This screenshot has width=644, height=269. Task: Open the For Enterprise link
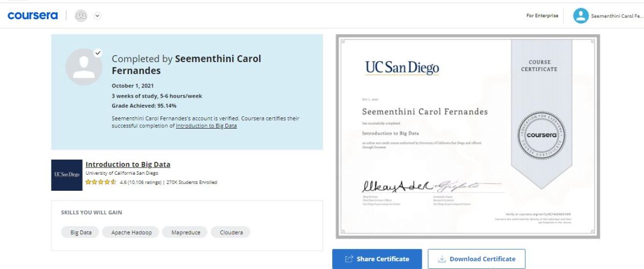(542, 16)
